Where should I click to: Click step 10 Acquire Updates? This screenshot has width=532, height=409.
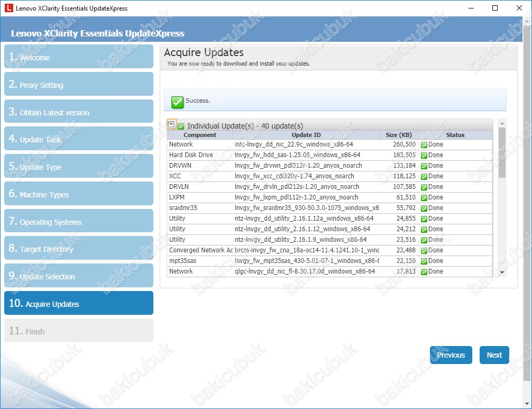tap(79, 303)
